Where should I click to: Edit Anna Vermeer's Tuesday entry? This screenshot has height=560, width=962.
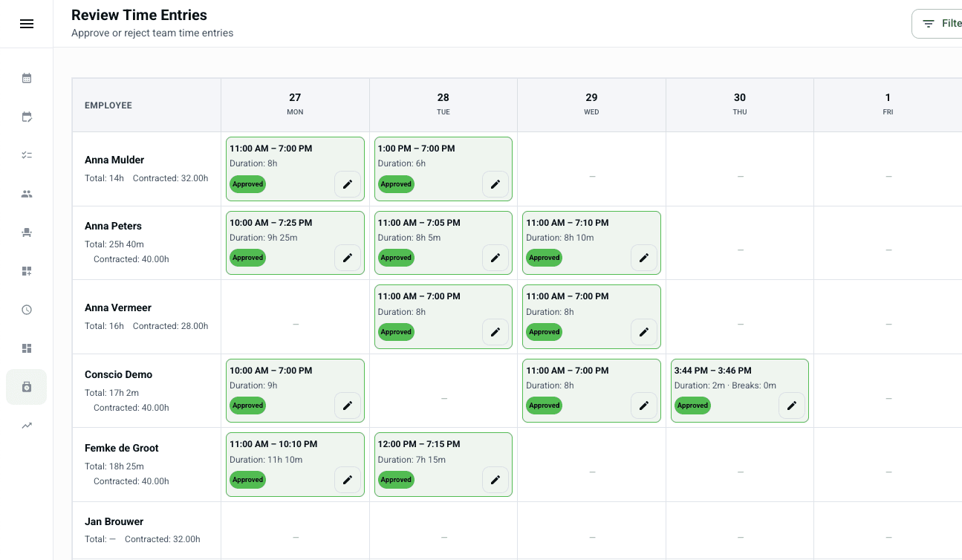tap(495, 332)
